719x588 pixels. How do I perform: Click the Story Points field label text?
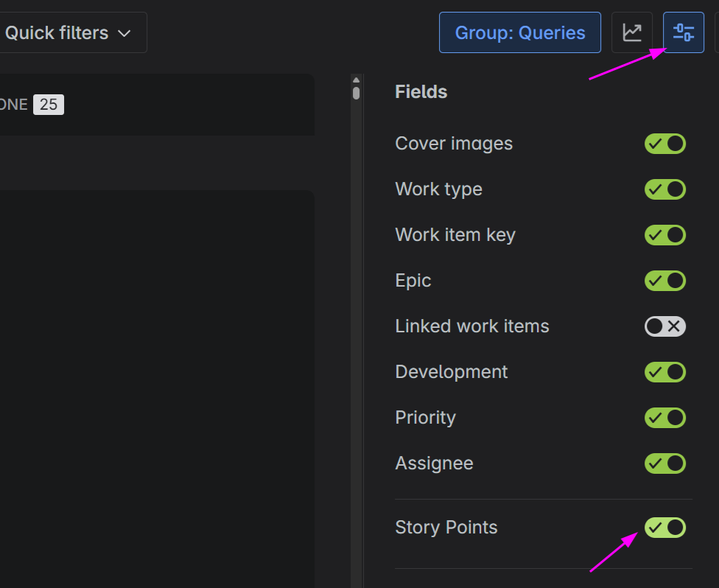pyautogui.click(x=446, y=528)
